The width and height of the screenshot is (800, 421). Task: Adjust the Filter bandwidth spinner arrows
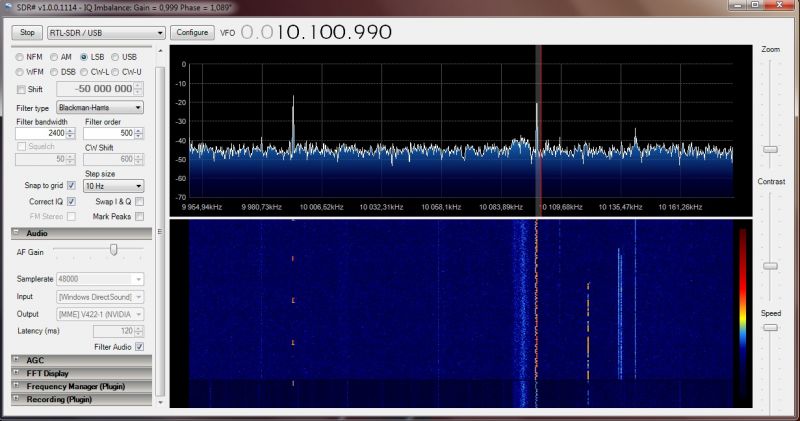pyautogui.click(x=71, y=133)
